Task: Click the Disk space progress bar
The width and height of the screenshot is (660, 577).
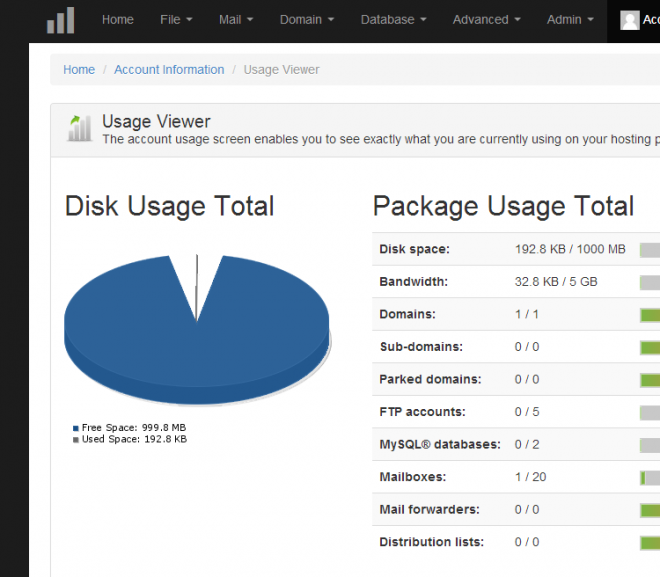Action: tap(649, 250)
